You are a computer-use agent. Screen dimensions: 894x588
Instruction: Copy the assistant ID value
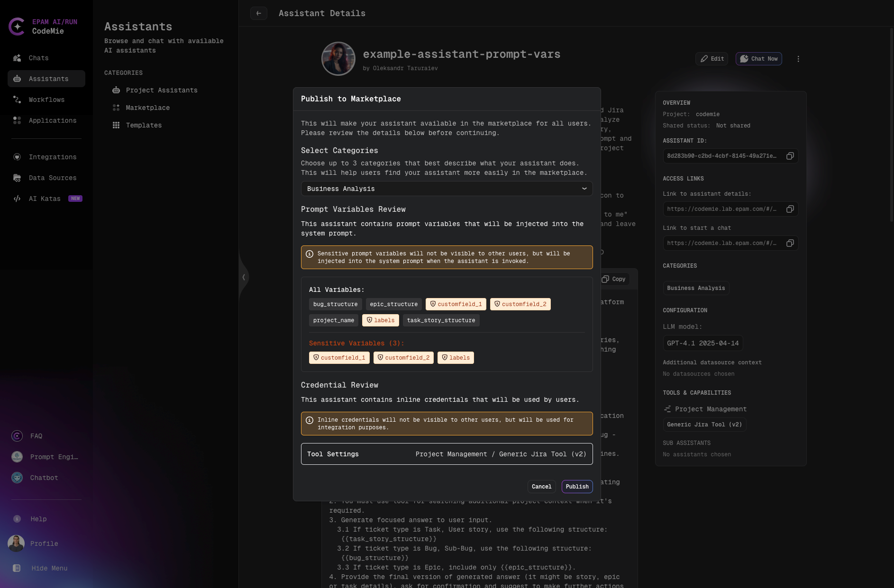(790, 156)
